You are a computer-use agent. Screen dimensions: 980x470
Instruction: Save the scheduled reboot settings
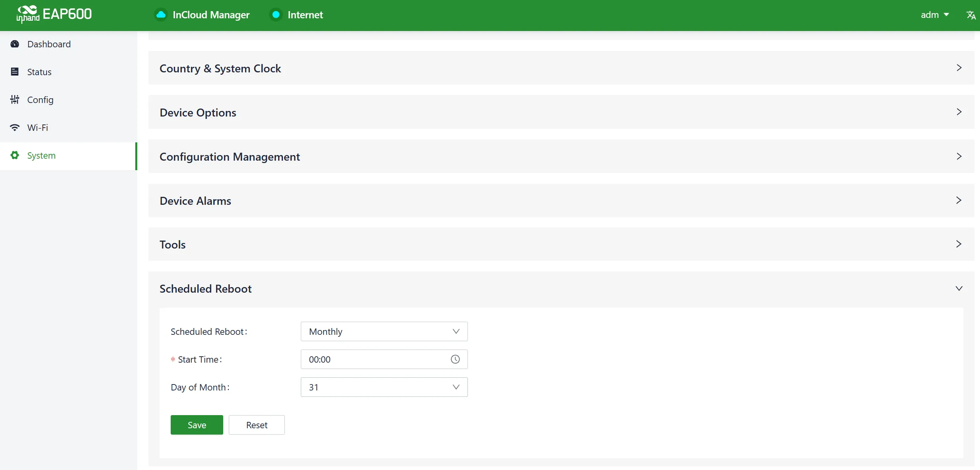(x=197, y=425)
